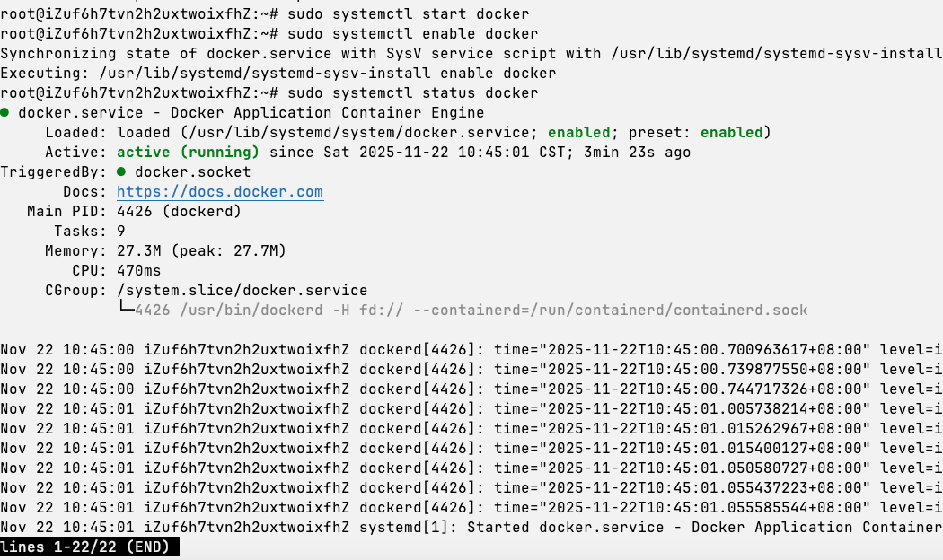The height and width of the screenshot is (560, 943).
Task: Click the tree branch glyph before 4426 /usr/bin/dockerd
Action: pos(126,310)
